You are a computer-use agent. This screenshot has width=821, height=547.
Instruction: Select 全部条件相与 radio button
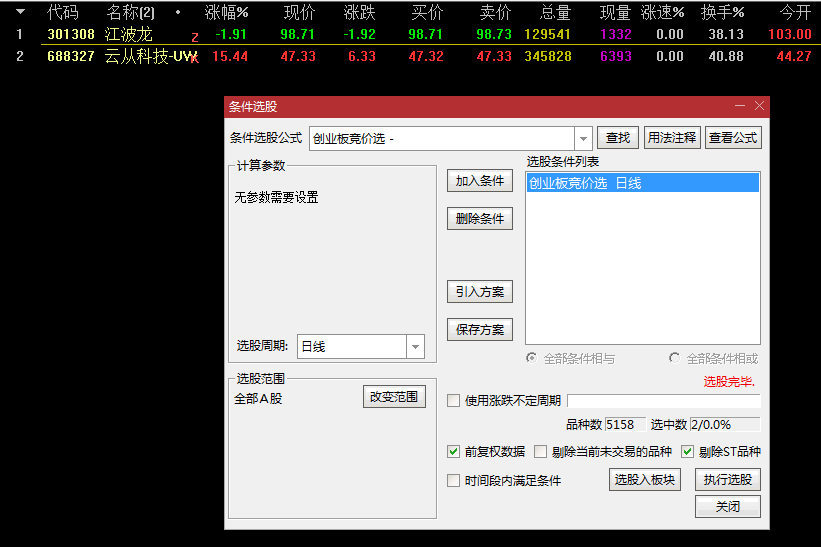pos(531,358)
